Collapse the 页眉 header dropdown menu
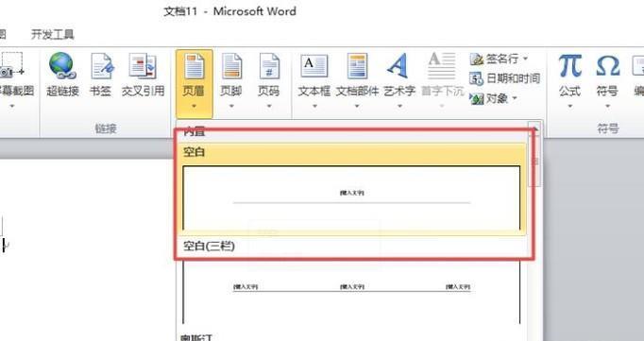Image resolution: width=644 pixels, height=341 pixels. coord(194,83)
